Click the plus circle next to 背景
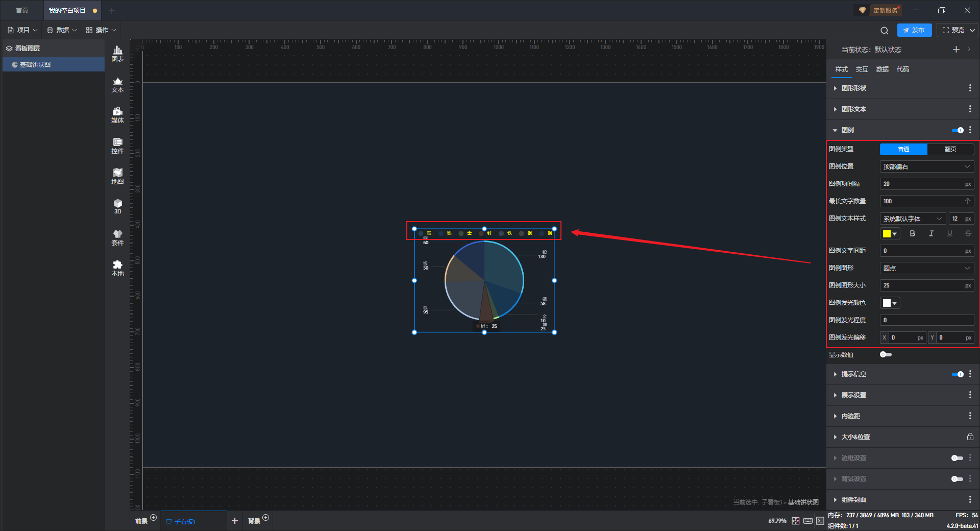This screenshot has height=531, width=980. point(266,518)
